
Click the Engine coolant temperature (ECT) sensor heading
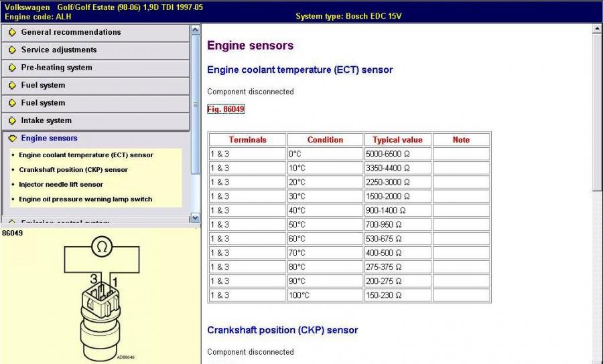pos(300,70)
